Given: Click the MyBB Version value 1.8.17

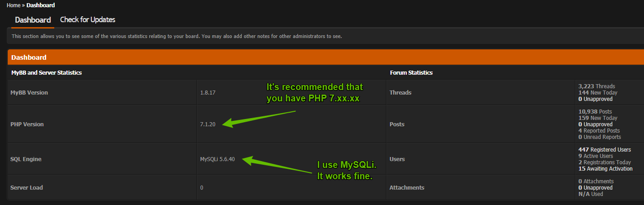Looking at the screenshot, I should tap(208, 92).
